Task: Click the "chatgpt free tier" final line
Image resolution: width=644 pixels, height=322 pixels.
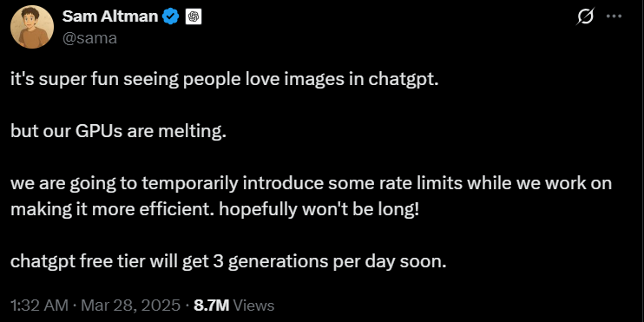Action: pos(228,261)
